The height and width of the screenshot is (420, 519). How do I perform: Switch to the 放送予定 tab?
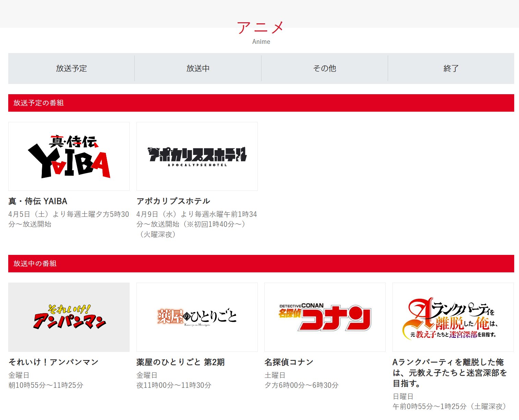(71, 69)
